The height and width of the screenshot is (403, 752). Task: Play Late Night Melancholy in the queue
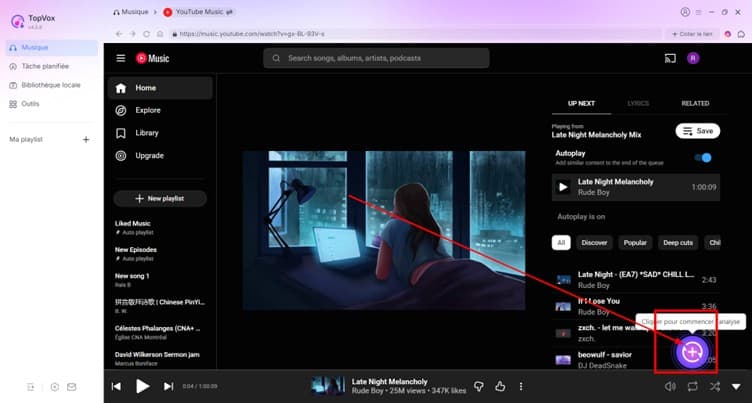point(635,187)
